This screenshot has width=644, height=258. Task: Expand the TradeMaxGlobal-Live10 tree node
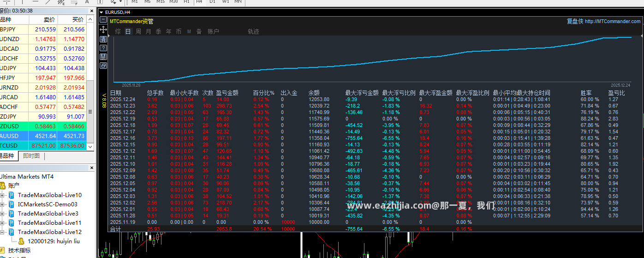pyautogui.click(x=2, y=195)
